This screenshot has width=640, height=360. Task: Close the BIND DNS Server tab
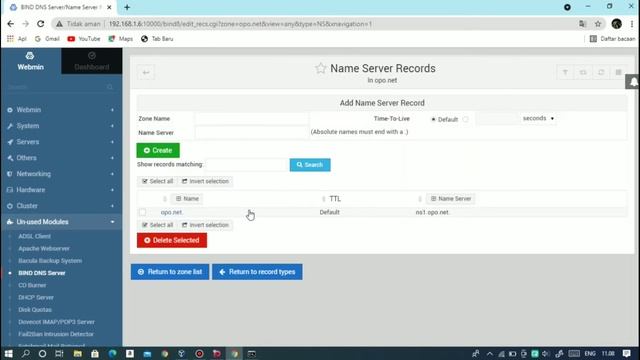tap(109, 7)
